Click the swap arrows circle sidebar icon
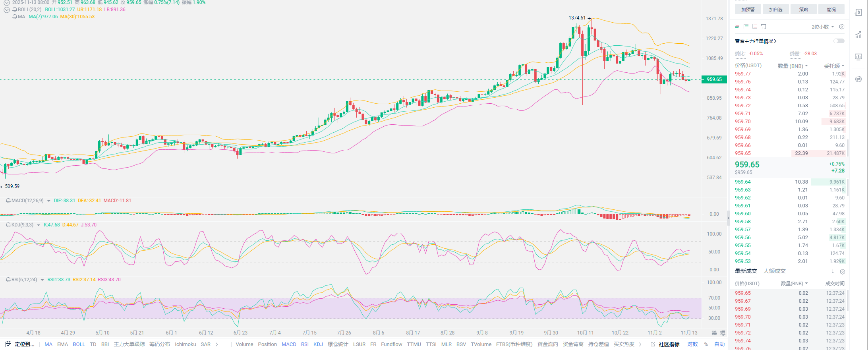 [858, 79]
